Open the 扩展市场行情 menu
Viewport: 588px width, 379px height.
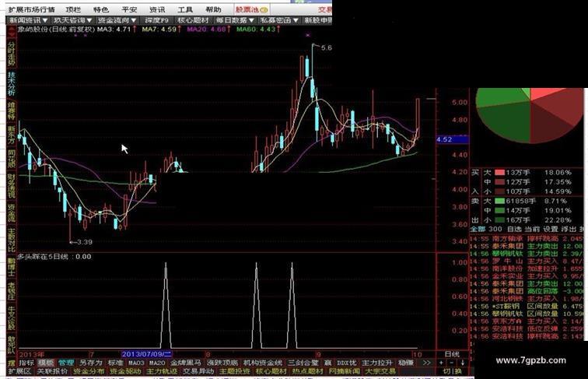(x=31, y=9)
